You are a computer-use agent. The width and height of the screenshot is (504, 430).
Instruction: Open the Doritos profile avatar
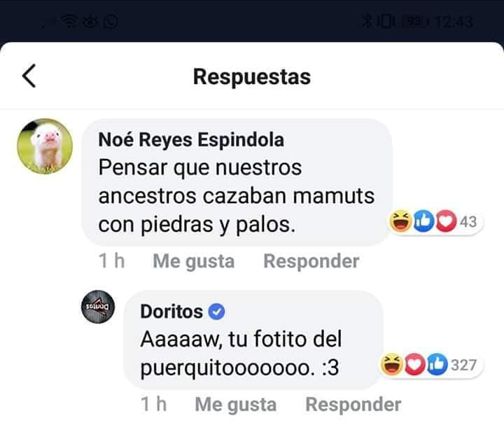click(98, 307)
